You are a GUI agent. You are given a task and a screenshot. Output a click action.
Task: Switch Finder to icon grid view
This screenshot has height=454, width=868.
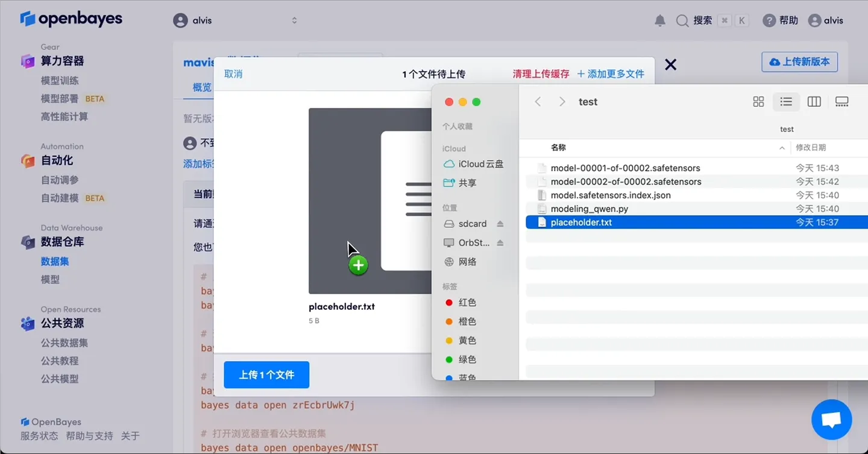(758, 101)
